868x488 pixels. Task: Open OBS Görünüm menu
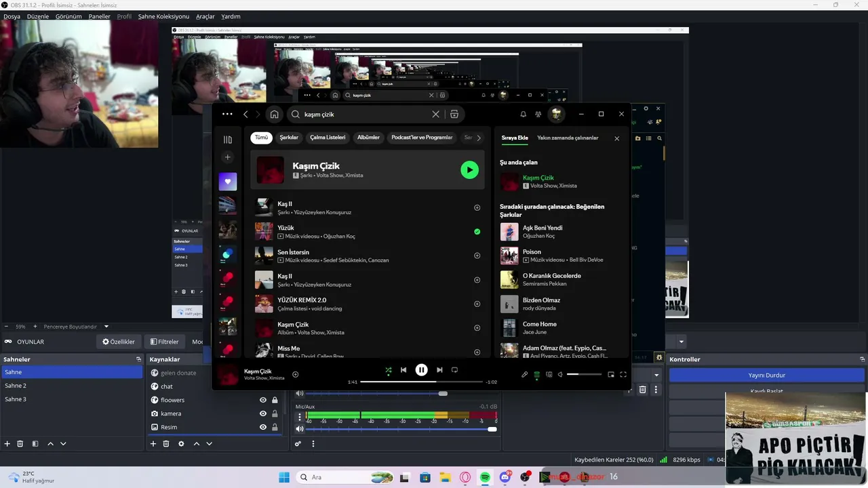tap(68, 16)
